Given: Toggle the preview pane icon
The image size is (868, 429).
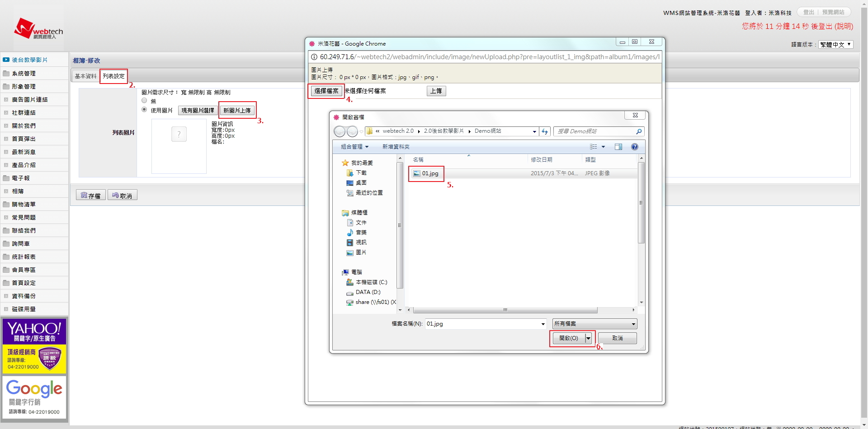Looking at the screenshot, I should tap(618, 147).
